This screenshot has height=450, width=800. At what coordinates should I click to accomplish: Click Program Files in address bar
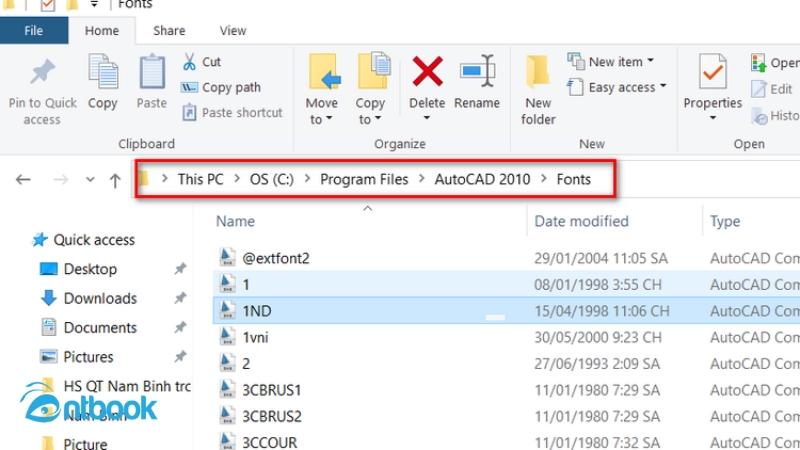pos(364,180)
